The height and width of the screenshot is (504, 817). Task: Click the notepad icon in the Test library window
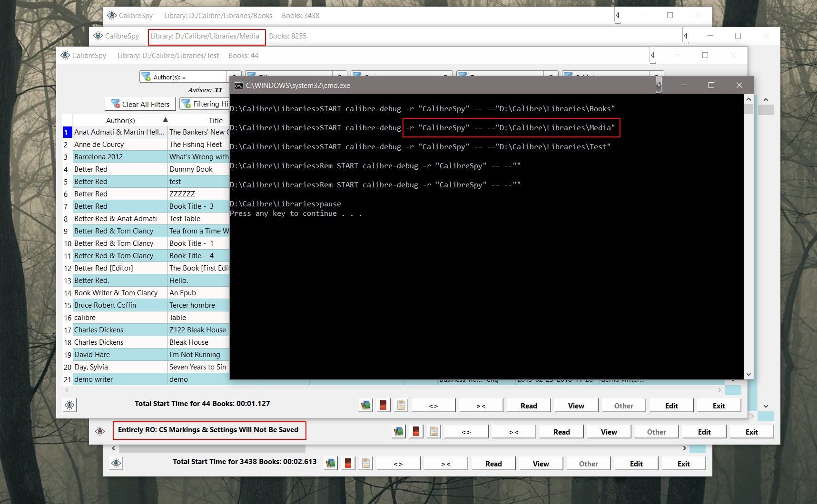(x=401, y=405)
